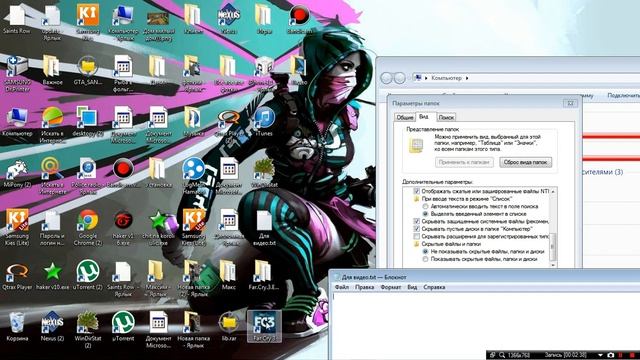Image resolution: width=640 pixels, height=360 pixels.
Task: Choose Показывать скрытые файлы, папки и диски
Action: (425, 259)
